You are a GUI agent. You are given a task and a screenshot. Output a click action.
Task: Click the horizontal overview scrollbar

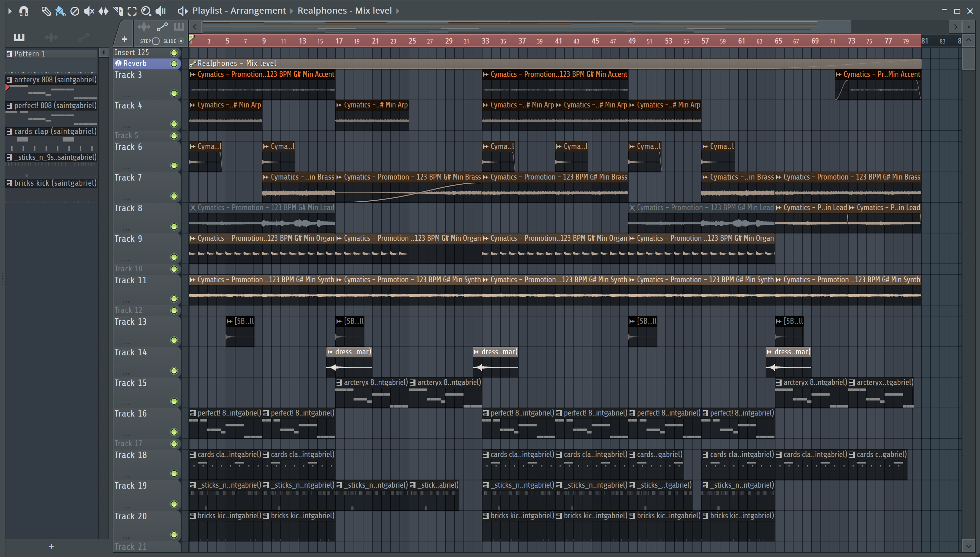526,27
